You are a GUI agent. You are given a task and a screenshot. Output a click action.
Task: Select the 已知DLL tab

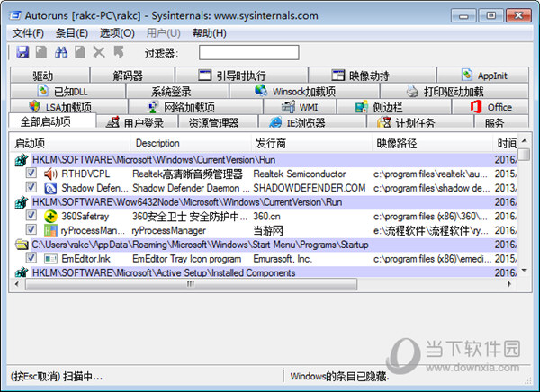click(67, 91)
